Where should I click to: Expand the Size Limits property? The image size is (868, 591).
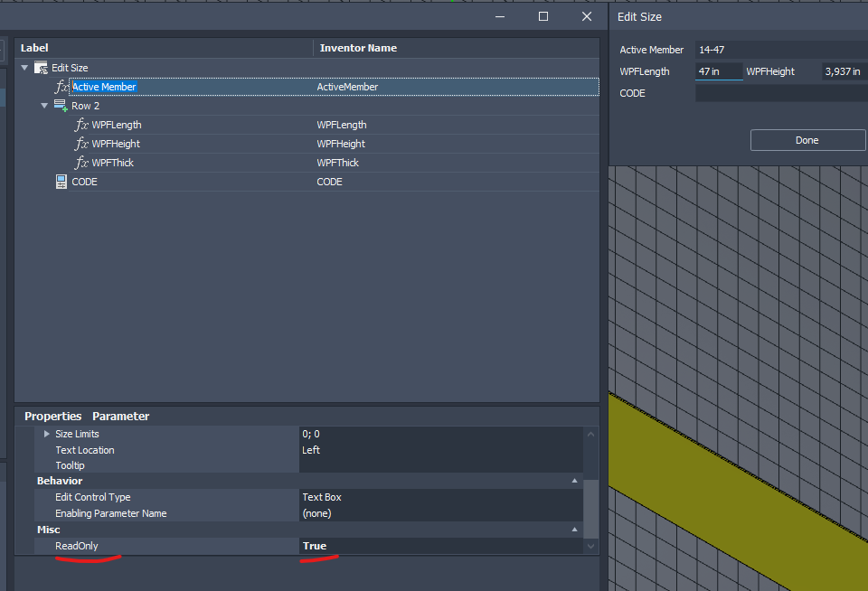click(47, 434)
